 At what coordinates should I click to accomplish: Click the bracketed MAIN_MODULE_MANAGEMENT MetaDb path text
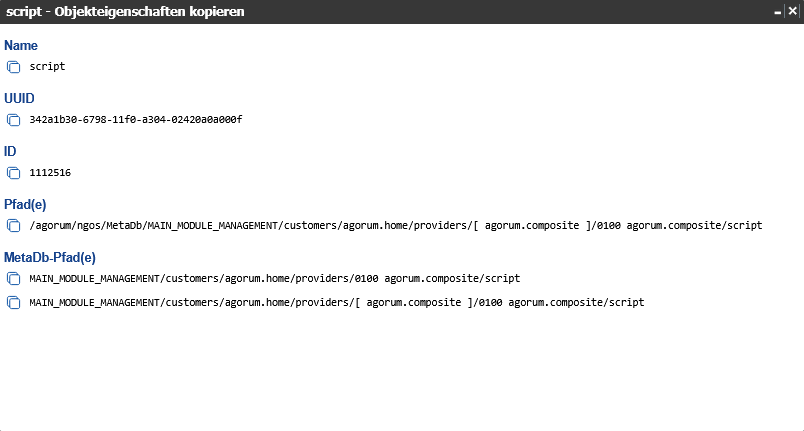click(x=337, y=302)
